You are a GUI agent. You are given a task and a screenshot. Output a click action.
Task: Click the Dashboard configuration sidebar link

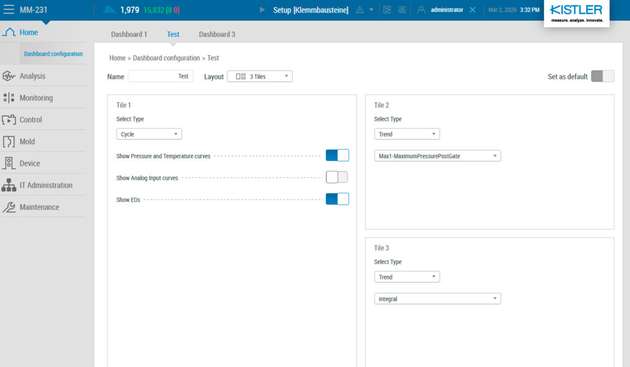[53, 53]
